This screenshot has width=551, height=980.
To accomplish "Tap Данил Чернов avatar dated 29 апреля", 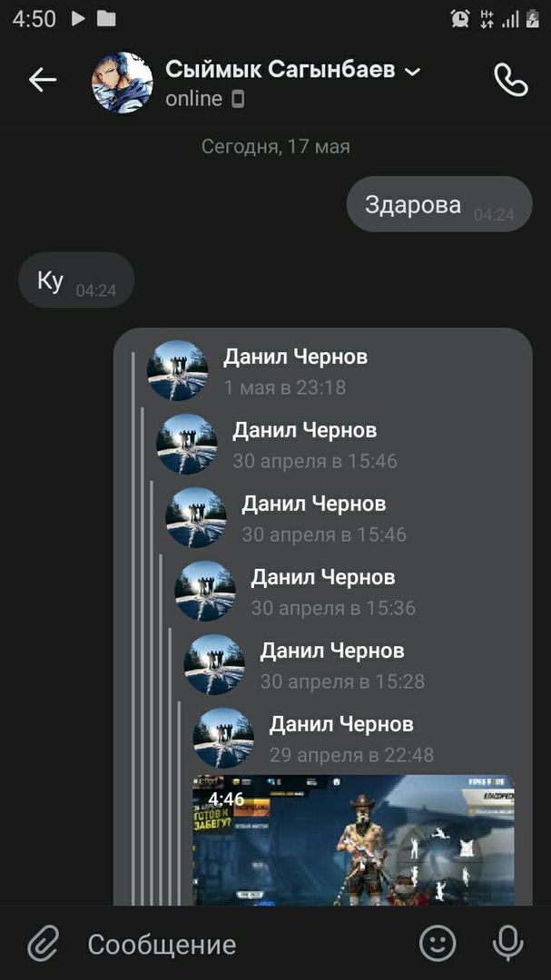I will [x=223, y=738].
